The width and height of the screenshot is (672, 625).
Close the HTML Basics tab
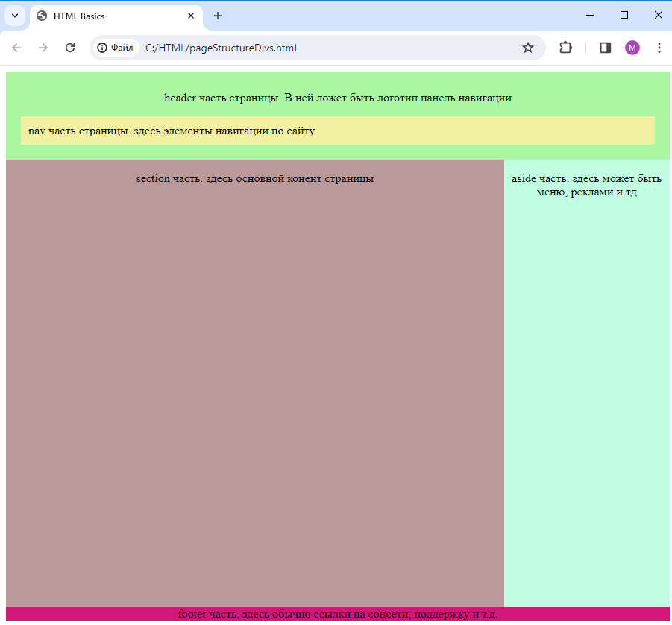(x=191, y=16)
